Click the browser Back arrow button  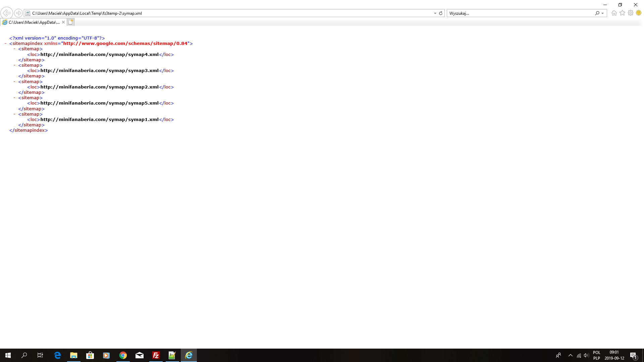(7, 13)
